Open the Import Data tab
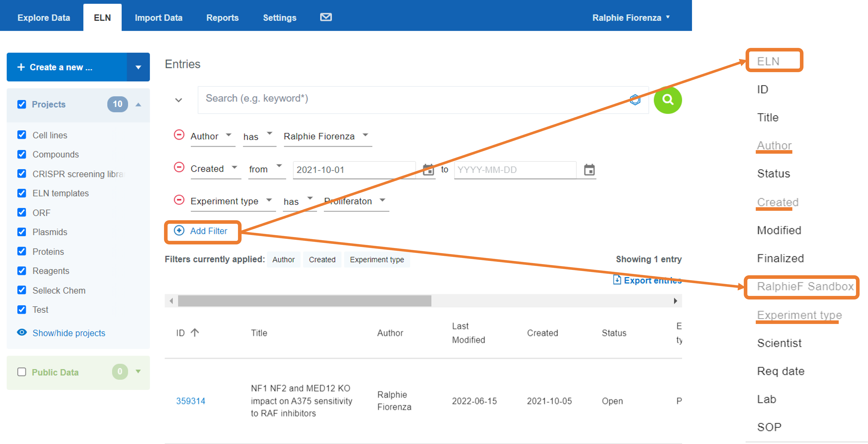Viewport: 868px width, 444px height. coord(159,18)
